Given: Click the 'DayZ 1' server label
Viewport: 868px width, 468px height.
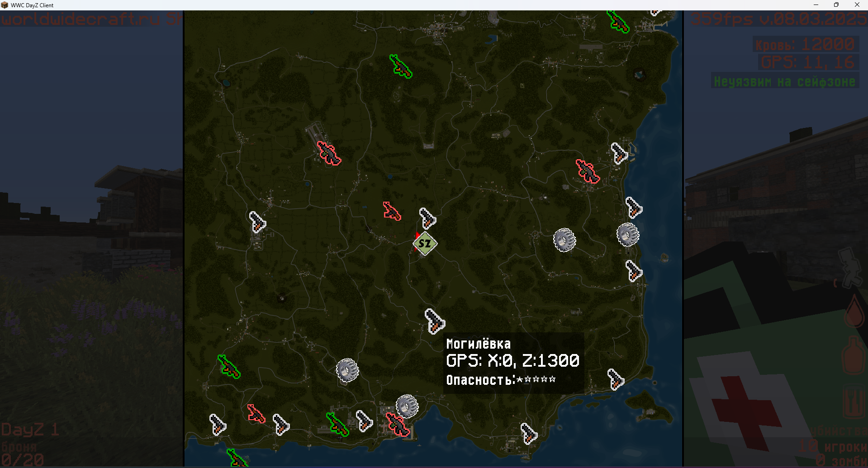Looking at the screenshot, I should (x=30, y=429).
